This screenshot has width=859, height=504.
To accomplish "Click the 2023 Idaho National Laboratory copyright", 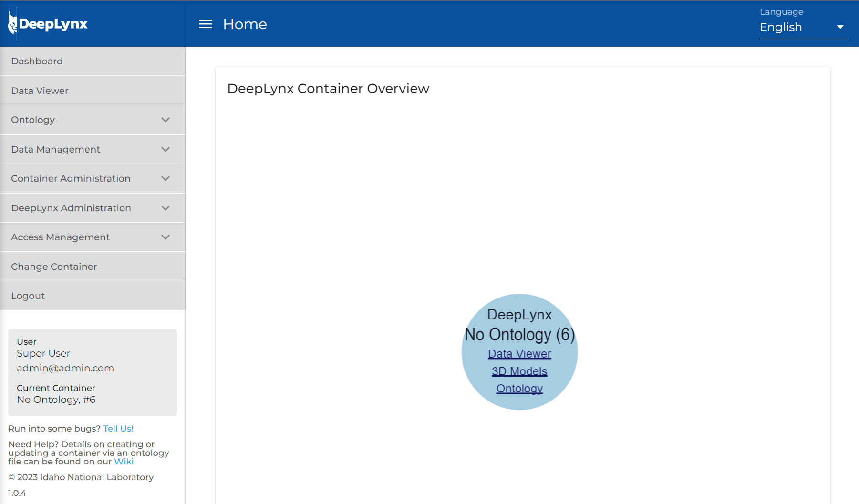I will point(81,477).
